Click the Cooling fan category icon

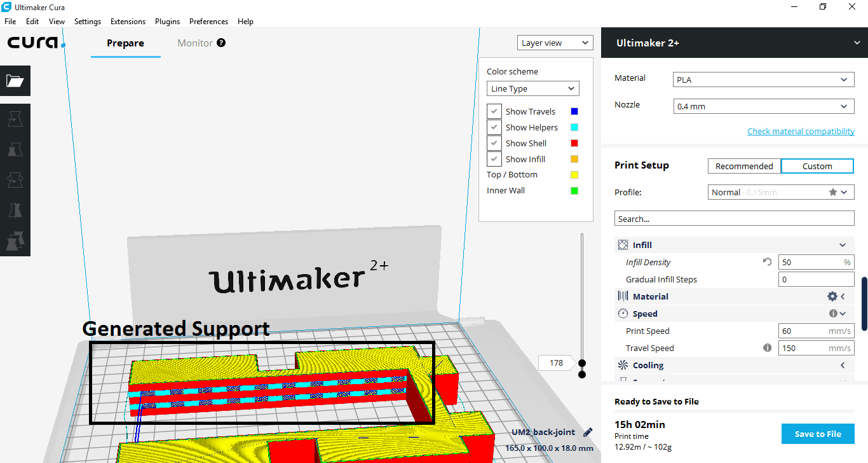(623, 365)
